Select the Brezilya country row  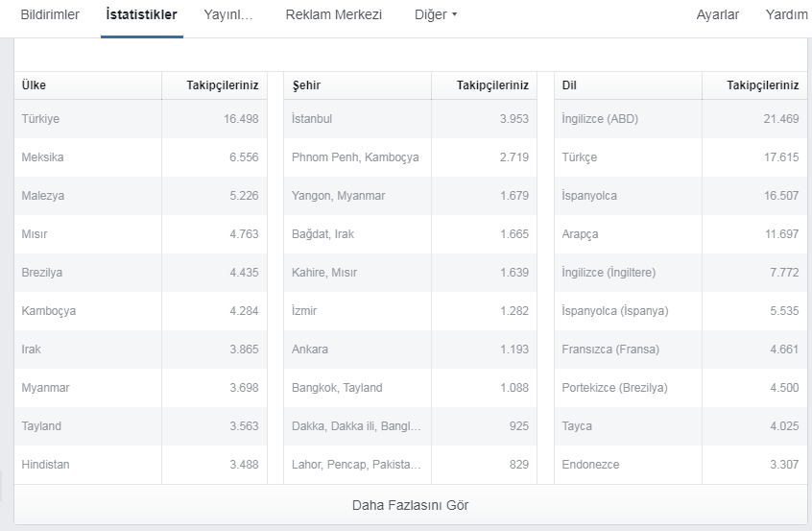(140, 272)
